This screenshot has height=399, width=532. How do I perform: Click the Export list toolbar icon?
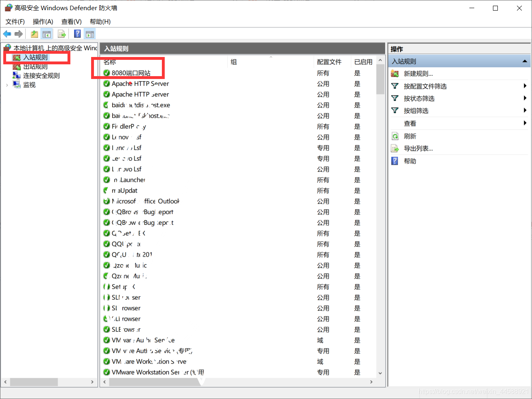click(x=62, y=34)
